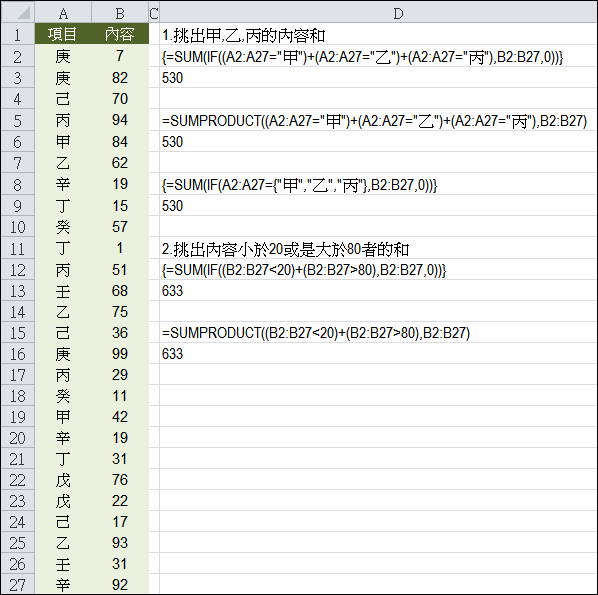Click the SUM(IF formula in row 2
Viewport: 598px width, 595px height.
pos(362,56)
